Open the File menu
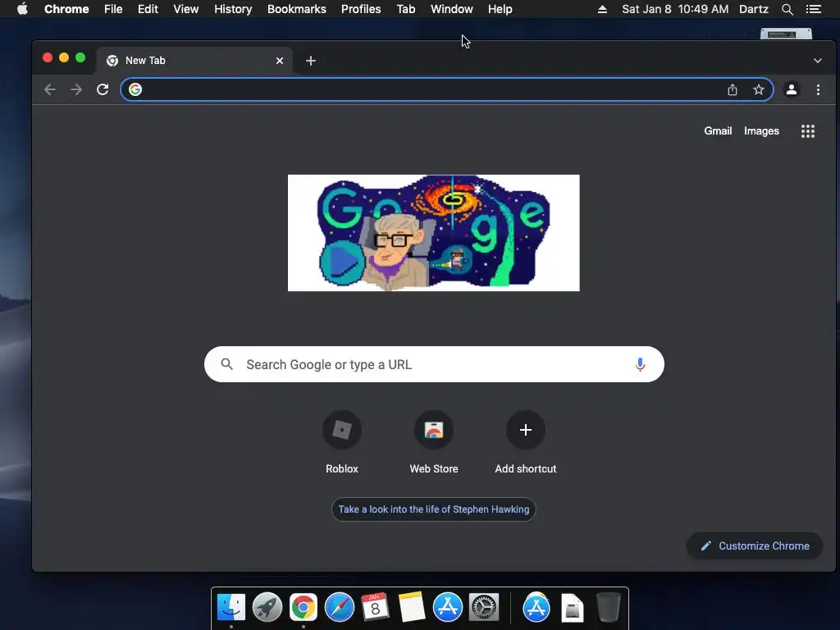The width and height of the screenshot is (840, 630). click(x=113, y=9)
